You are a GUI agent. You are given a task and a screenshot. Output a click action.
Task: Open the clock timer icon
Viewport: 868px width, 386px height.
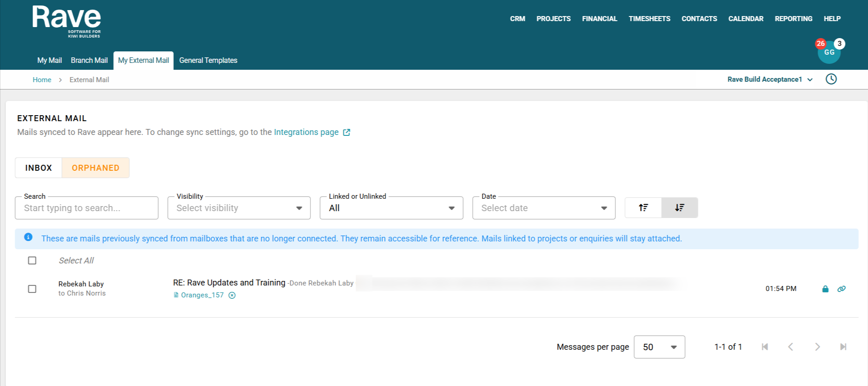pos(831,79)
